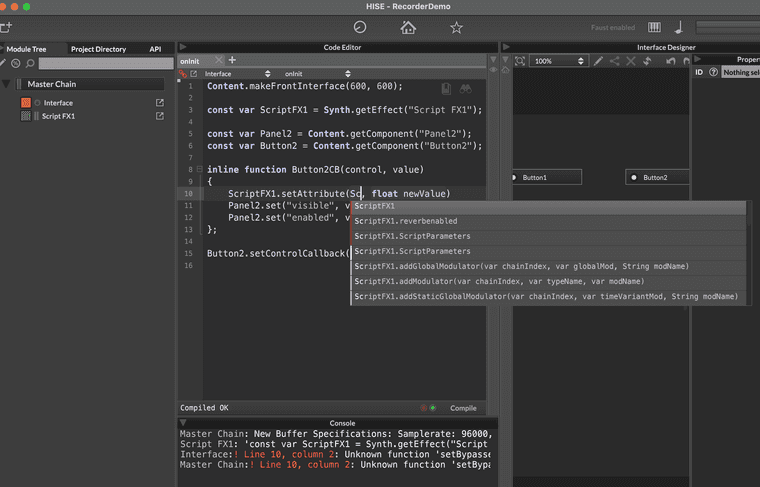Click the binoculars search icon in the editor
Image resolution: width=760 pixels, height=487 pixels.
[465, 88]
